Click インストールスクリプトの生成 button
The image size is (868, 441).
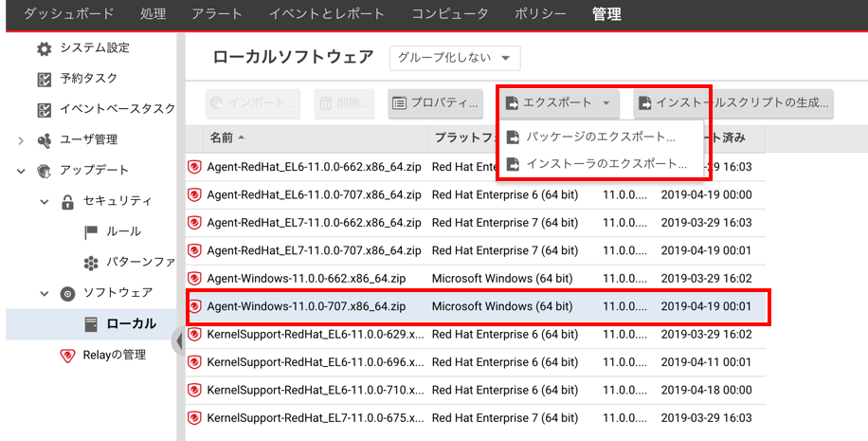click(733, 103)
